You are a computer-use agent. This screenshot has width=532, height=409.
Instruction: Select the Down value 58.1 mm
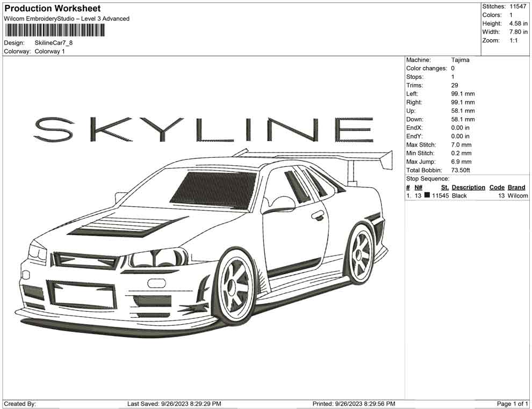pyautogui.click(x=463, y=119)
